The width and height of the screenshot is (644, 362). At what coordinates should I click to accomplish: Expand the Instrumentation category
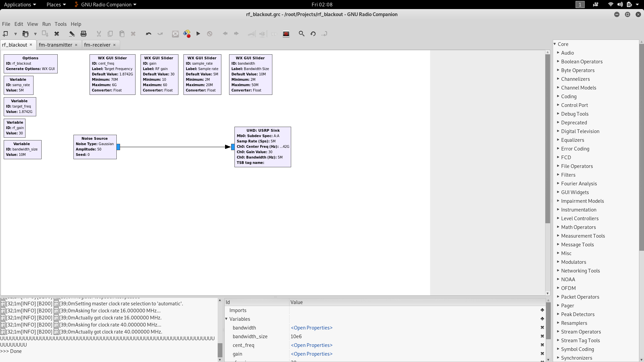pyautogui.click(x=558, y=209)
